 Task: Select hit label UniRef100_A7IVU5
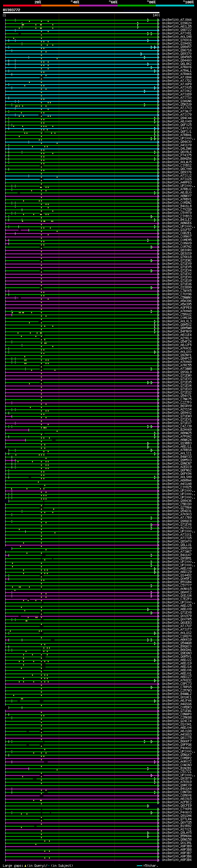coord(177,88)
